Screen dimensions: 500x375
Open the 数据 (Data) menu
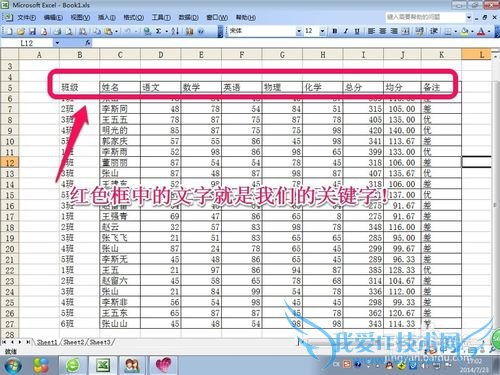189,18
